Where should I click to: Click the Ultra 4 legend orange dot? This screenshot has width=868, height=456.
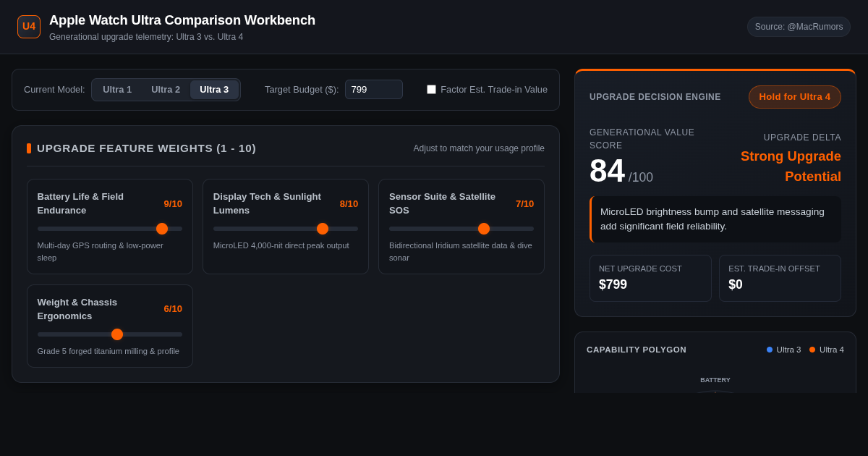tap(812, 350)
